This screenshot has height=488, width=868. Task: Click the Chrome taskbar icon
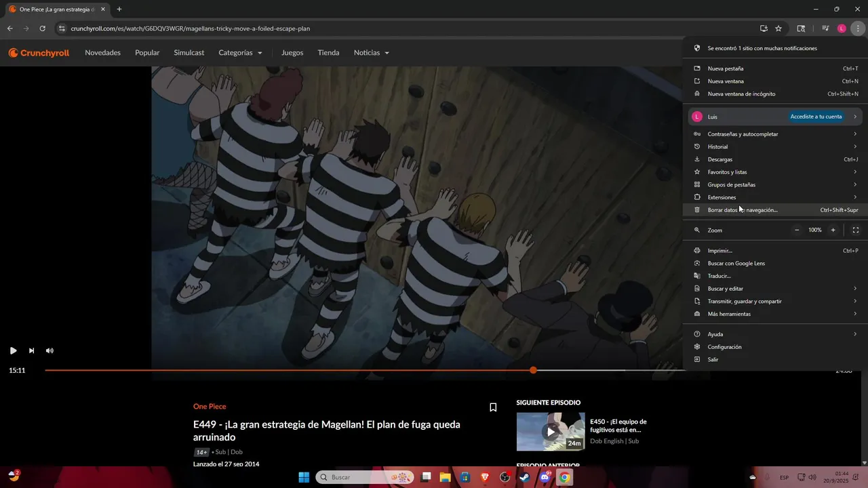click(564, 477)
